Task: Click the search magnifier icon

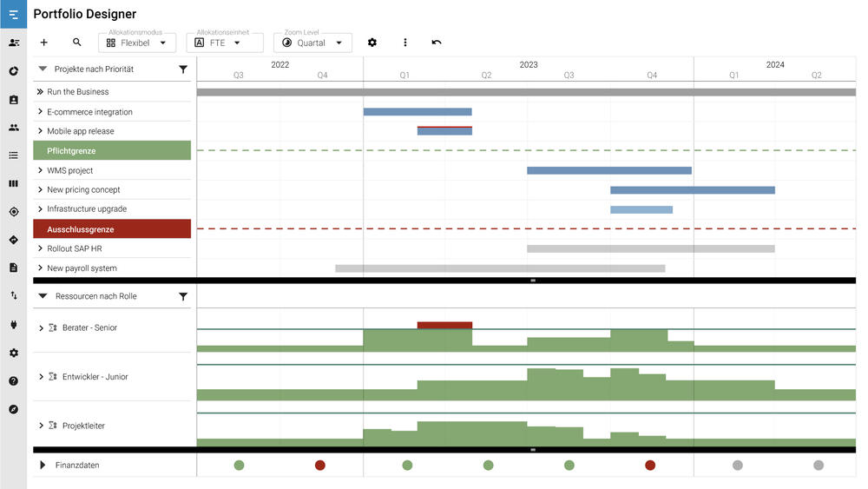Action: point(77,43)
